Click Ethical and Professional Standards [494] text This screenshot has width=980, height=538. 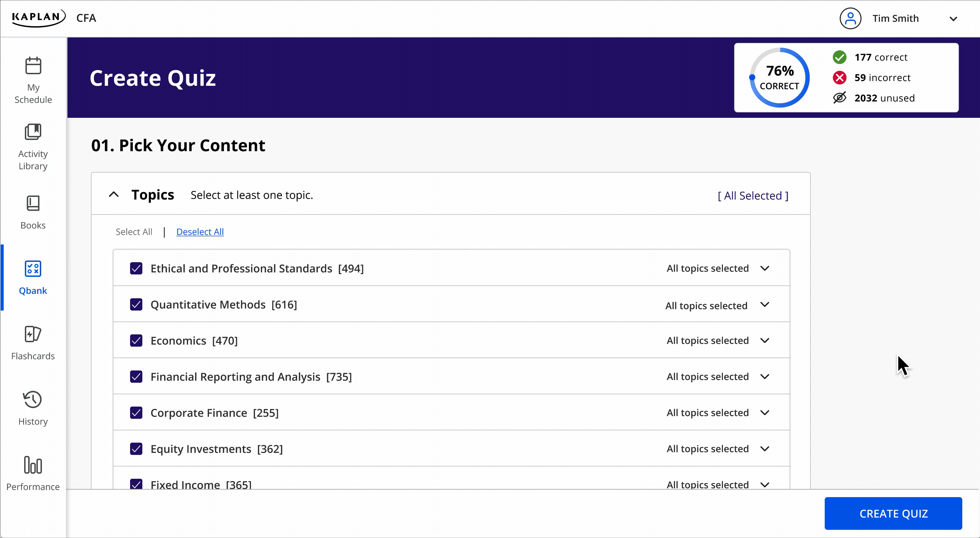[257, 268]
